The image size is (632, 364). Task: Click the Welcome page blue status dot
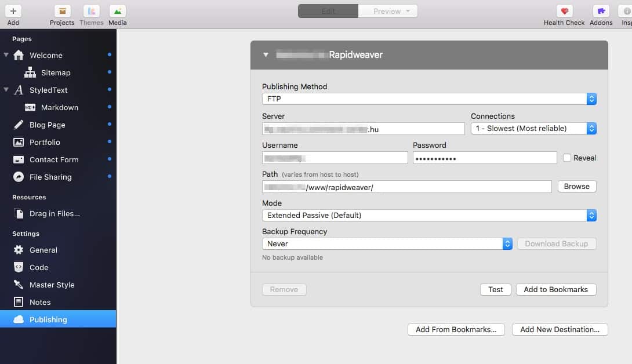(x=109, y=54)
